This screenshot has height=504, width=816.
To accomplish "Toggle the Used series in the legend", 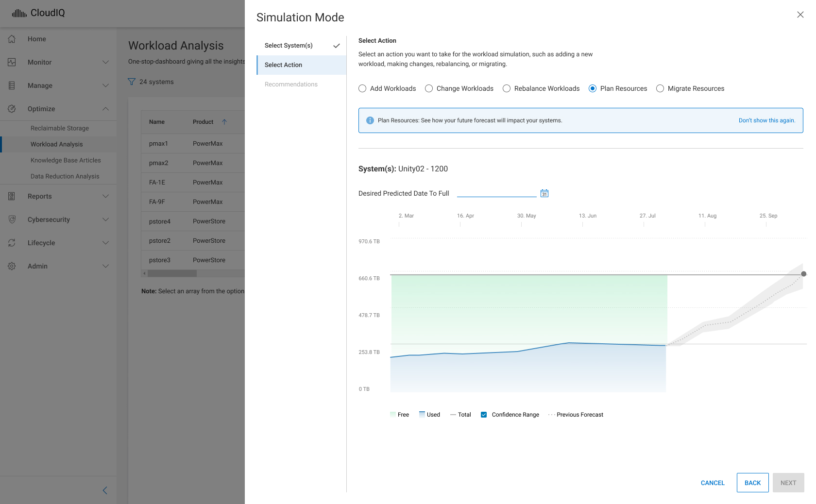I will click(x=429, y=415).
